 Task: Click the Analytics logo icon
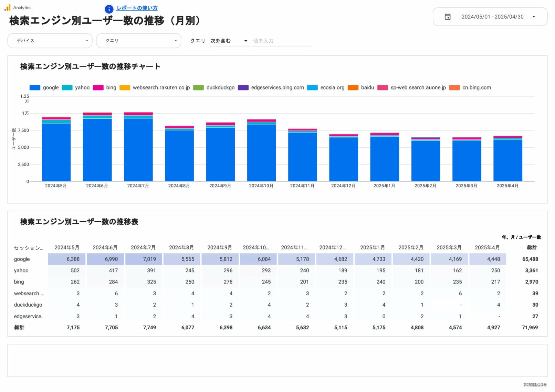(7, 7)
